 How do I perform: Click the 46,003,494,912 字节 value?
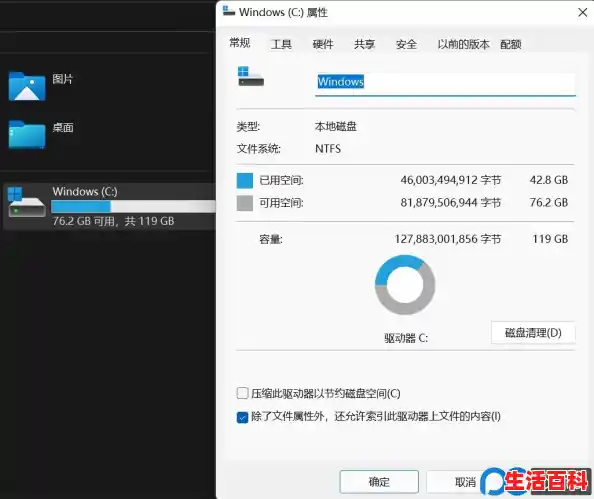pyautogui.click(x=450, y=180)
